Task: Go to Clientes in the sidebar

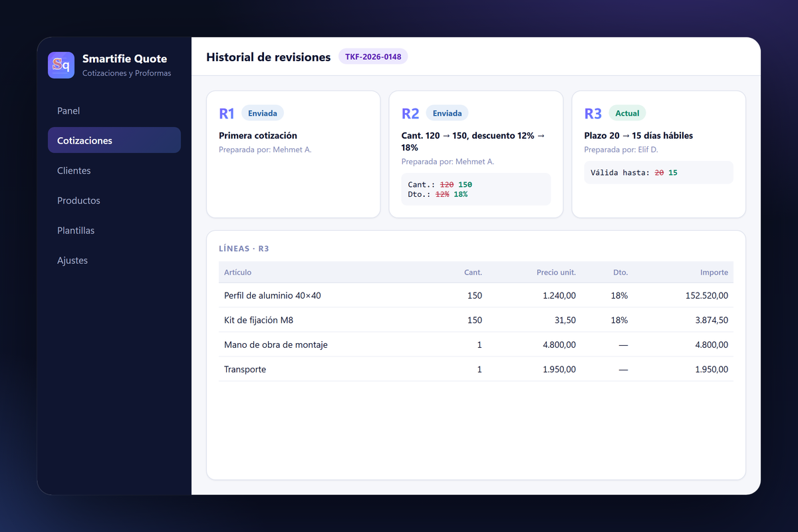Action: tap(114, 170)
